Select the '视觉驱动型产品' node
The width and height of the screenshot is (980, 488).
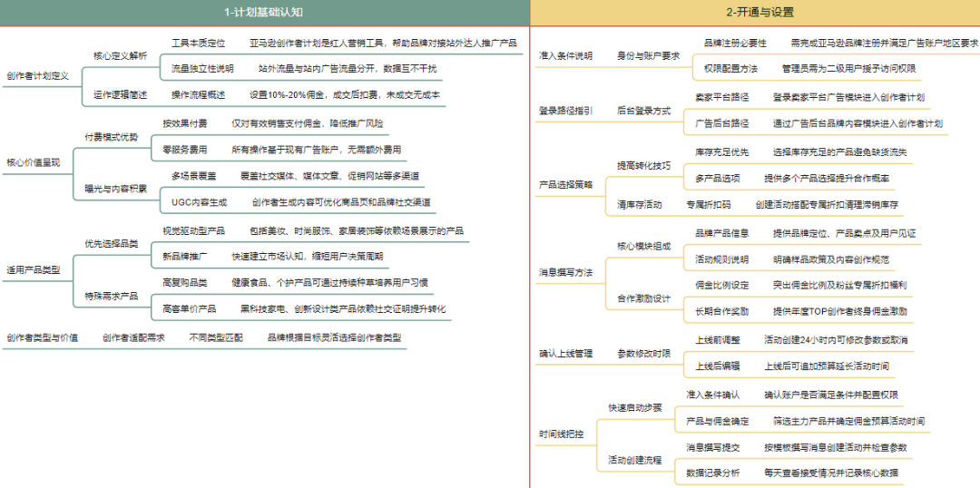pyautogui.click(x=193, y=230)
